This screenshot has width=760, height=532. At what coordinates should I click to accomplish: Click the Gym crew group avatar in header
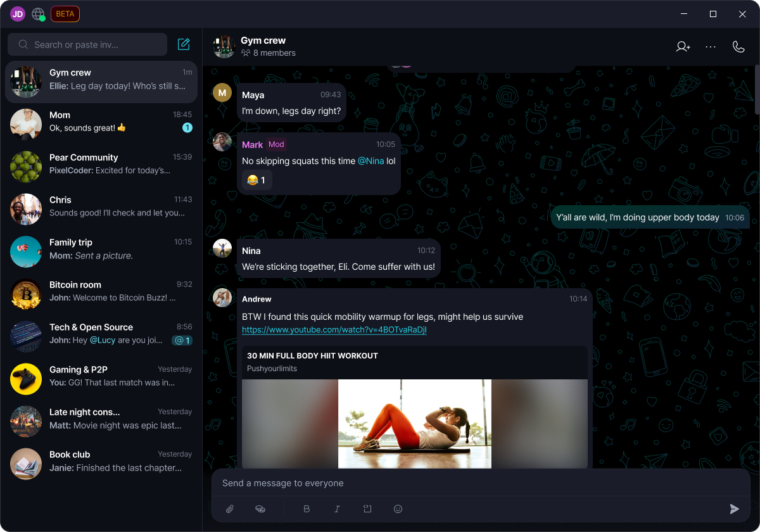click(224, 46)
